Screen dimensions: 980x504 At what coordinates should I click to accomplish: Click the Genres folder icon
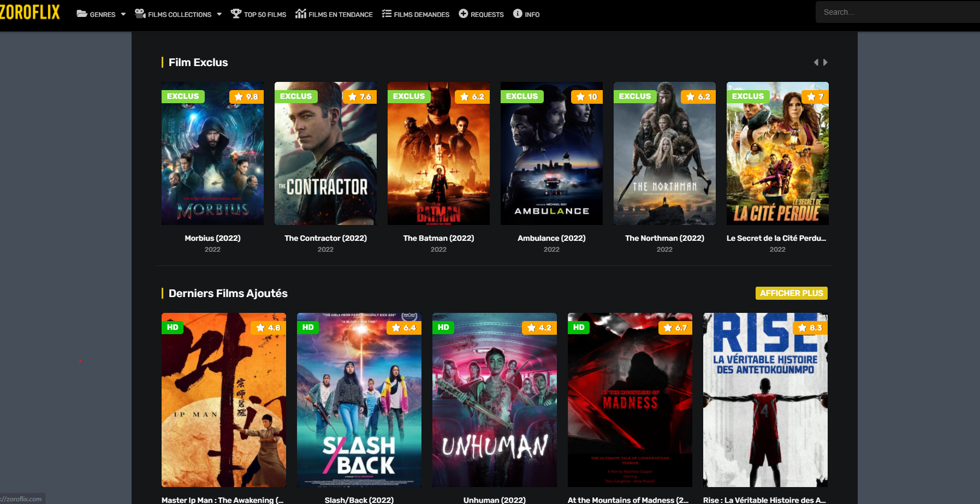[x=82, y=14]
